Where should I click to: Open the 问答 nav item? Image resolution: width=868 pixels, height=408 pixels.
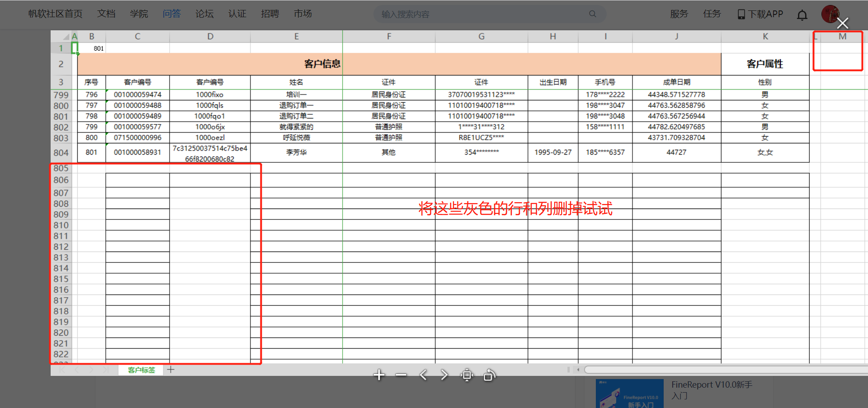click(x=172, y=14)
